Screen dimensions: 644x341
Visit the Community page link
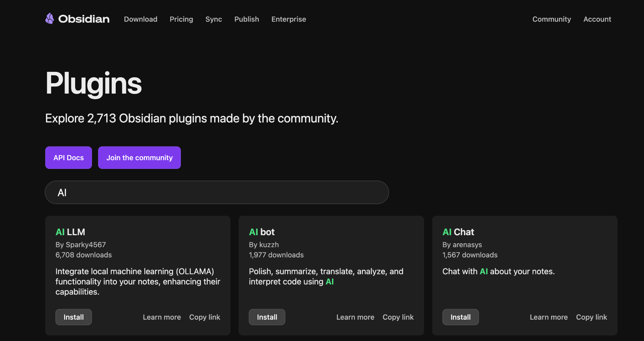coord(552,19)
